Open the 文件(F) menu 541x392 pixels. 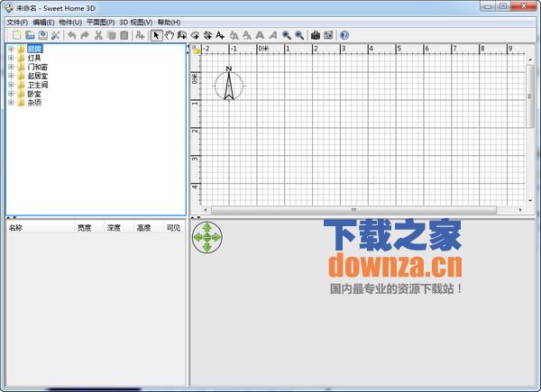(17, 23)
